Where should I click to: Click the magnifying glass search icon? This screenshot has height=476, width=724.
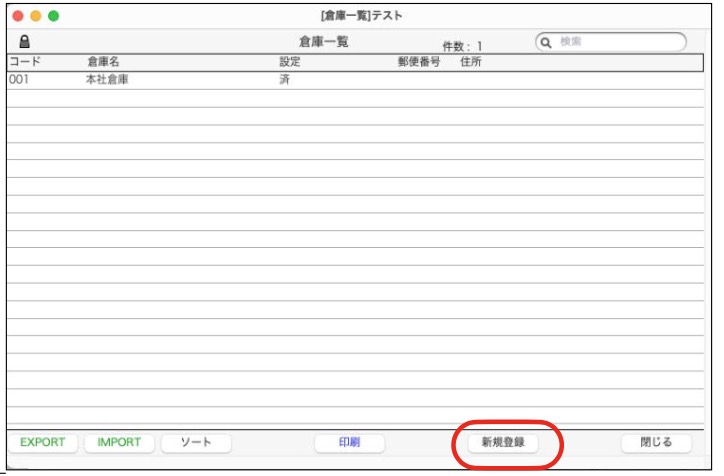click(x=547, y=42)
